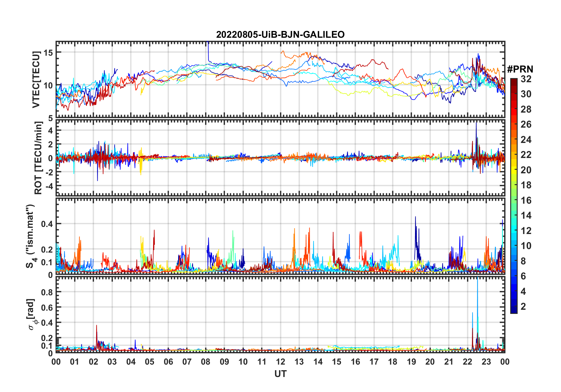Click colorbar tick label 30

pos(526,94)
